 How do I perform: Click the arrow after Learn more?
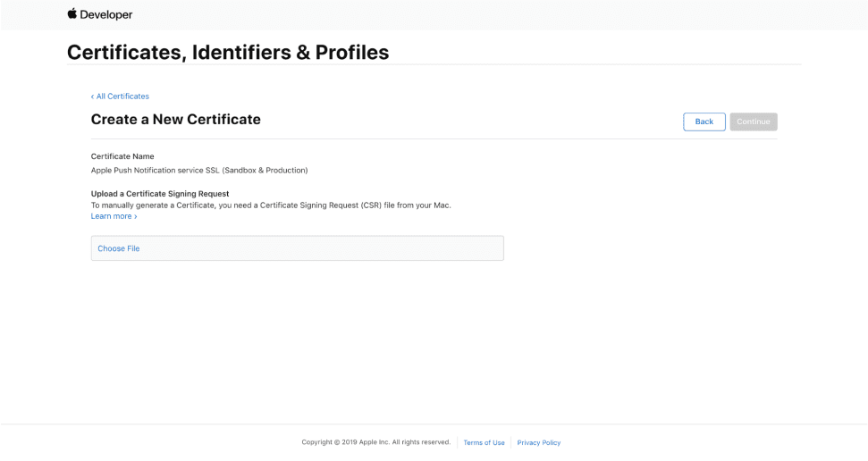[136, 216]
